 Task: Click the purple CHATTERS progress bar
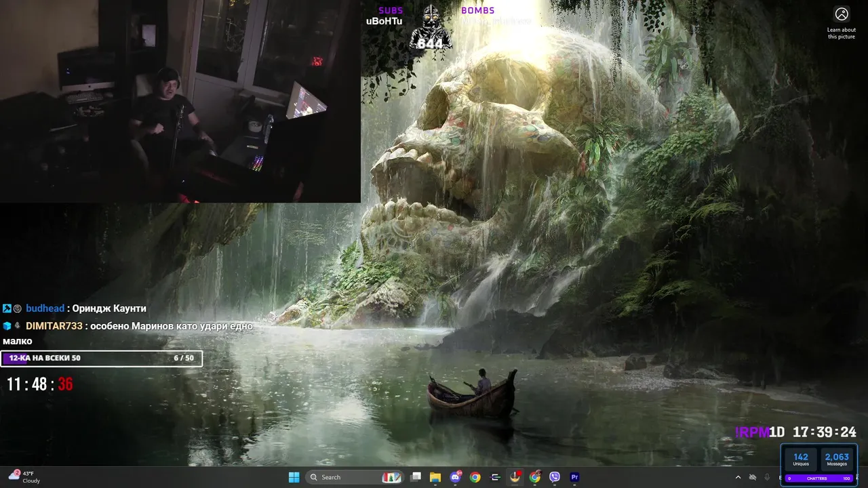pyautogui.click(x=819, y=479)
